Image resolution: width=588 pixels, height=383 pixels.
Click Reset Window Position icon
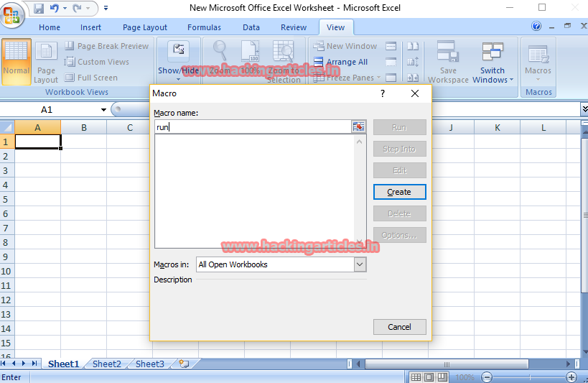(x=413, y=78)
